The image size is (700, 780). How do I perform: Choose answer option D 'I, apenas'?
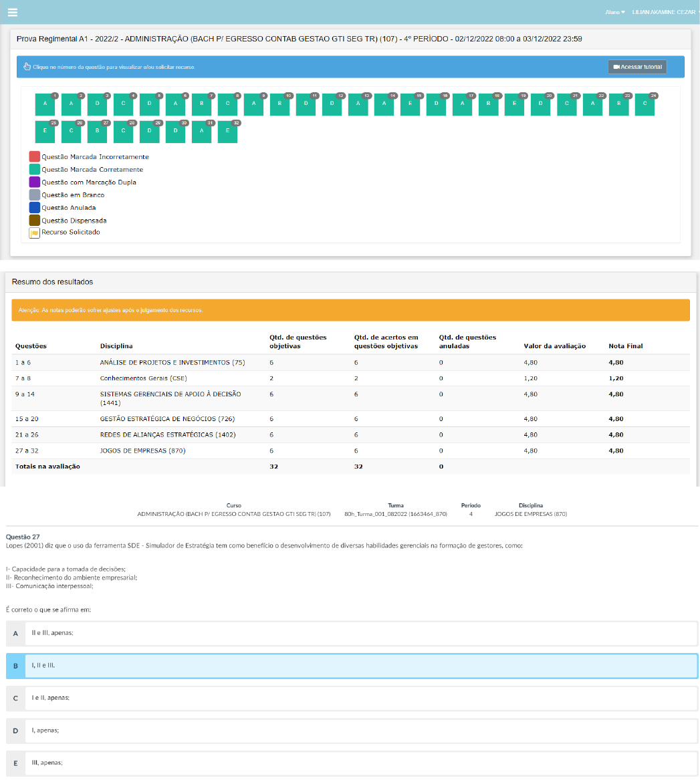coord(351,731)
